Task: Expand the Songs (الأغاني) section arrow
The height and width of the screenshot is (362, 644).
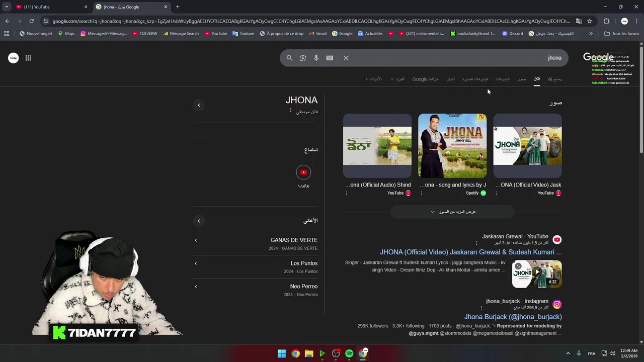Action: [199, 221]
